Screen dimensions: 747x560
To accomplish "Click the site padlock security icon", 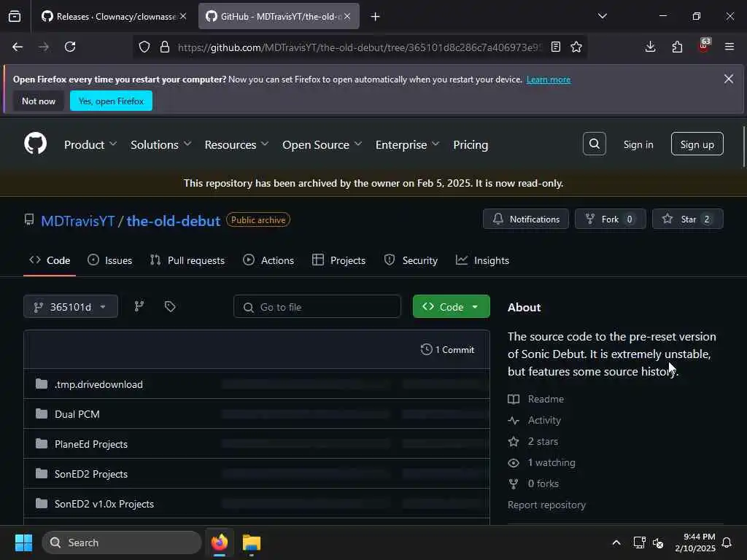I will [x=165, y=47].
